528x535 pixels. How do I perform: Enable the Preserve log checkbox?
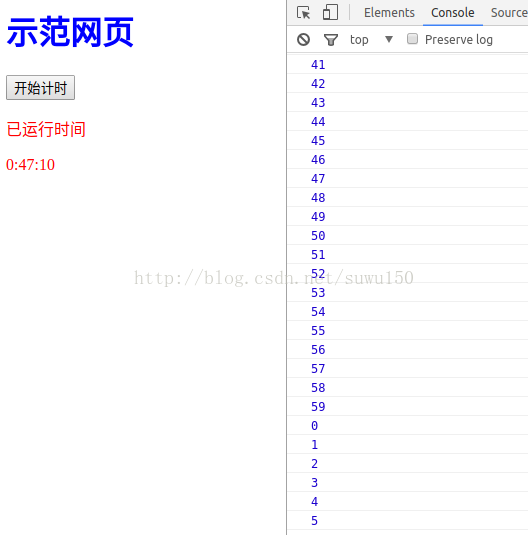[412, 39]
